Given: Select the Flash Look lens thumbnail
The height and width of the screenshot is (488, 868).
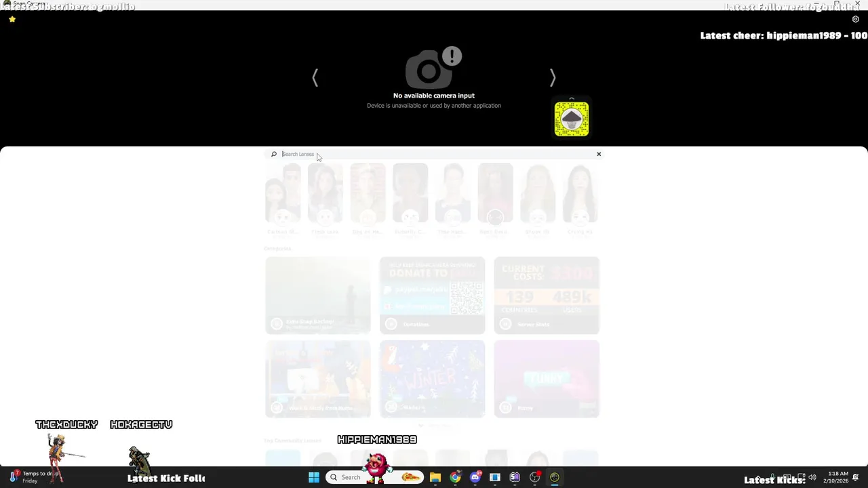Looking at the screenshot, I should (x=325, y=193).
